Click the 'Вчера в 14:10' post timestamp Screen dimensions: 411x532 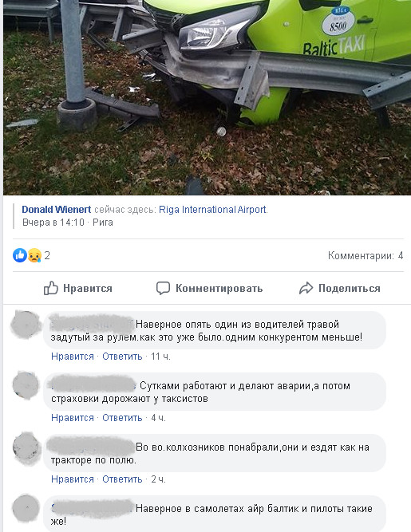53,223
